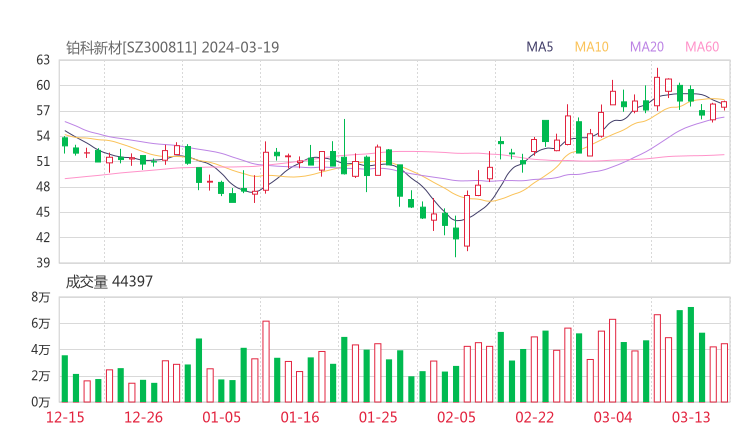Viewport: 740px width, 440px height.
Task: Click the price axis value 42
Action: (x=43, y=237)
